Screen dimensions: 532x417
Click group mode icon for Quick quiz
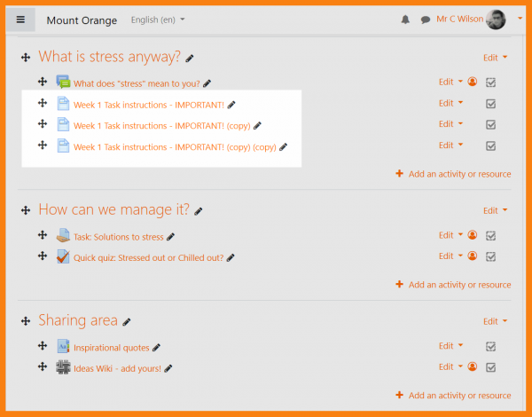[x=472, y=257]
